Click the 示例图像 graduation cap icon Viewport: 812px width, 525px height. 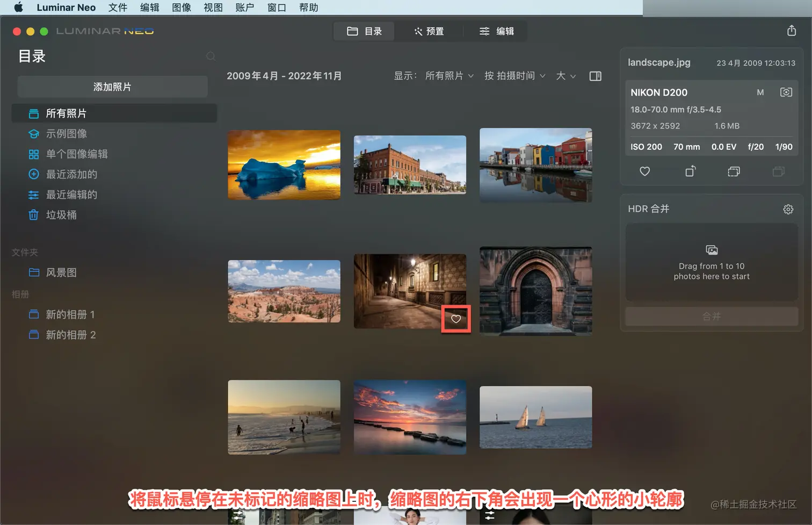(x=34, y=134)
